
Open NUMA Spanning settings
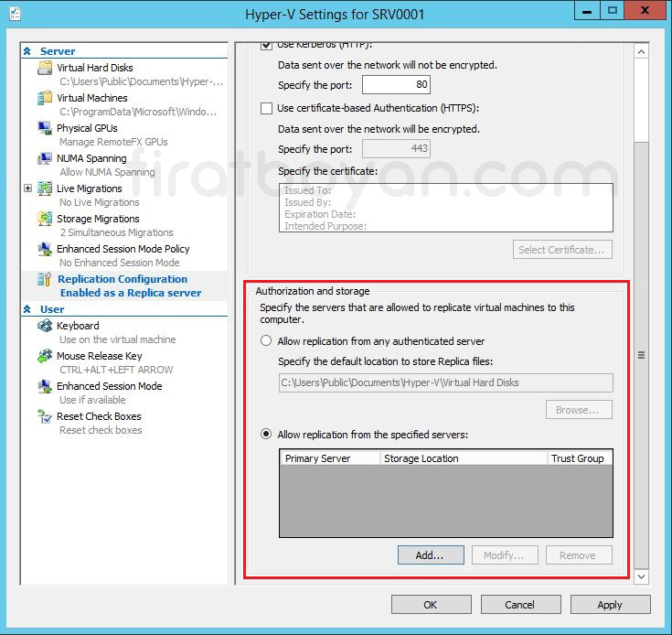pos(91,158)
